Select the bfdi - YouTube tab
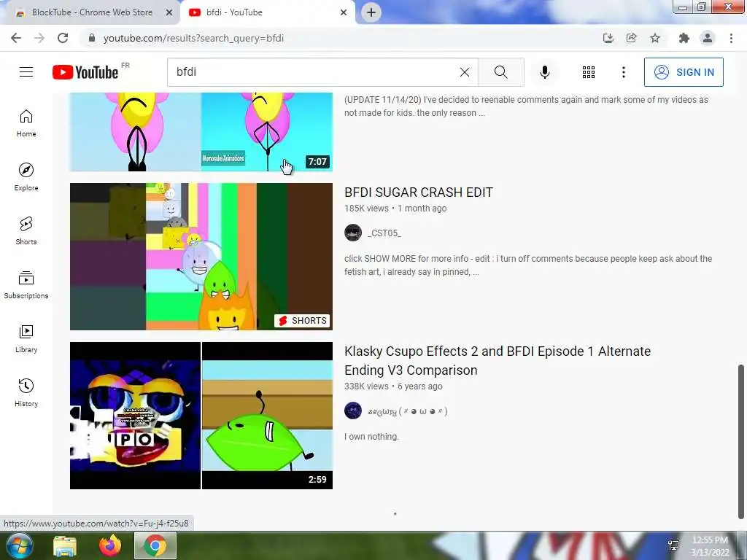The image size is (747, 560). click(267, 12)
